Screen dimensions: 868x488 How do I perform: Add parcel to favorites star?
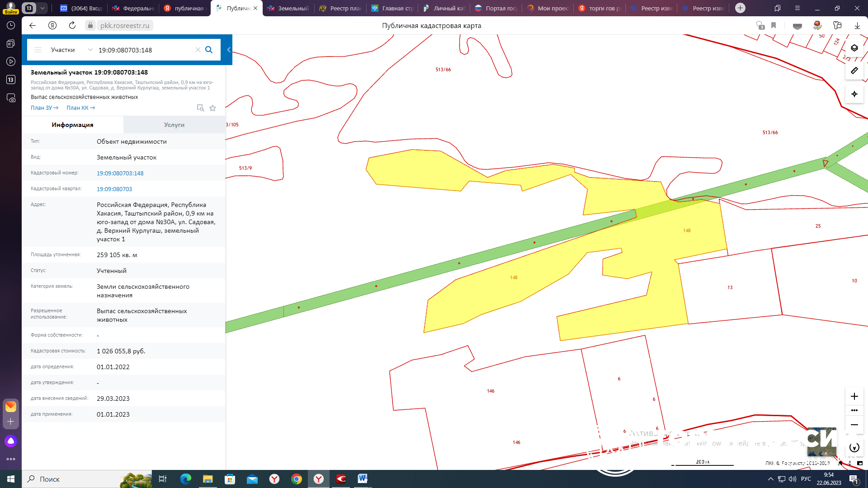[x=212, y=108]
